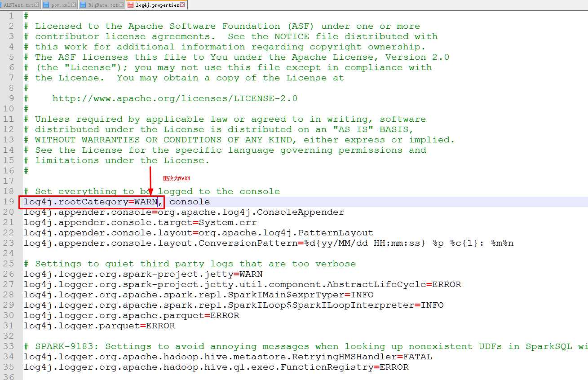This screenshot has width=588, height=380.
Task: Click log4j.logger.org.apache.parquet=ERROR on line 30
Action: tap(132, 315)
